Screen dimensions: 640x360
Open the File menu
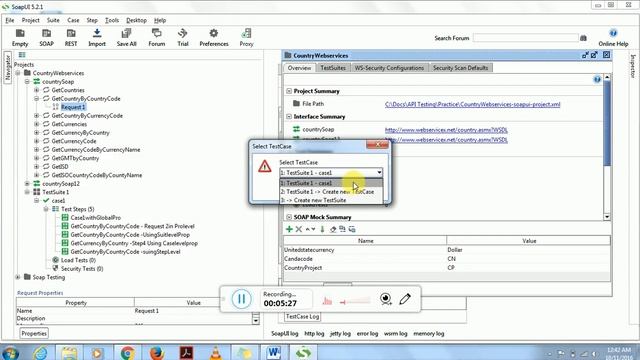(x=10, y=20)
